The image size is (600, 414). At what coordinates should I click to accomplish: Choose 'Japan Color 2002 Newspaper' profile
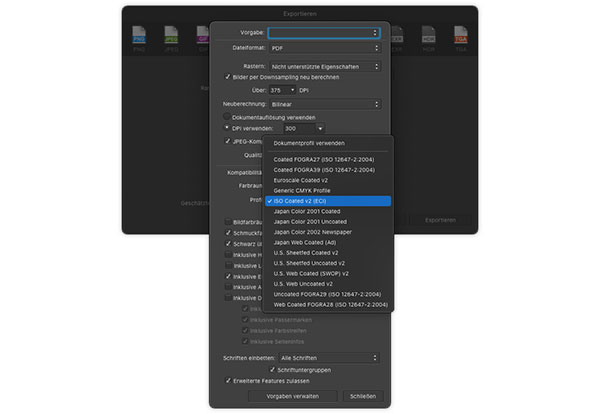[x=328, y=232]
